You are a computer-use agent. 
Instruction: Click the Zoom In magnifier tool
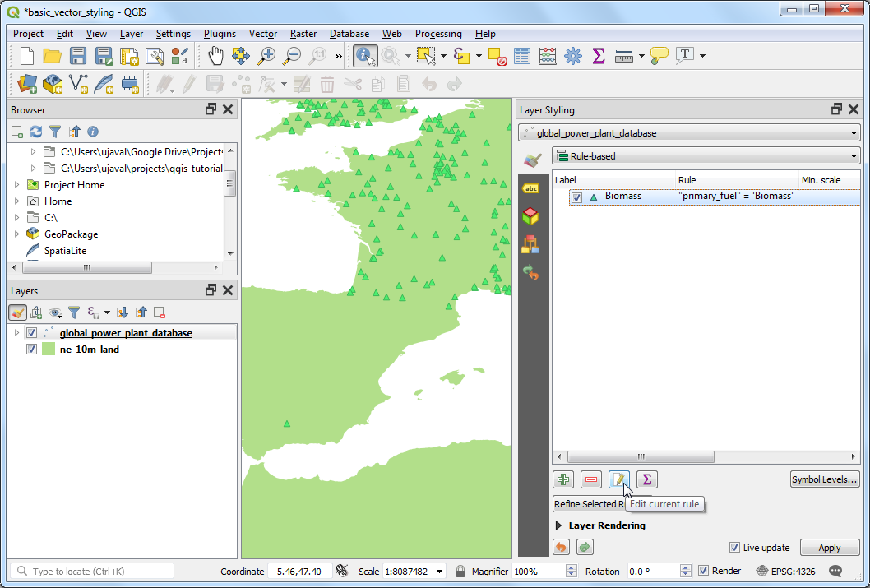[266, 56]
